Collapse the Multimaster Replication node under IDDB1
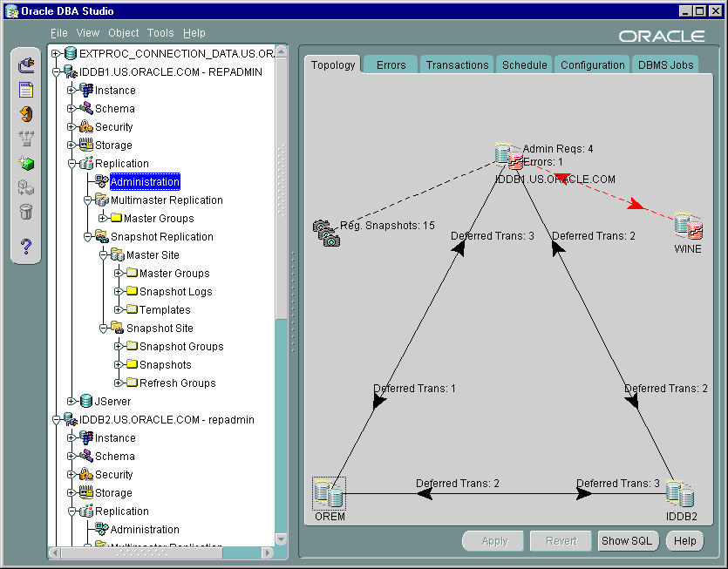Screen dimensions: 728x569 coord(87,200)
